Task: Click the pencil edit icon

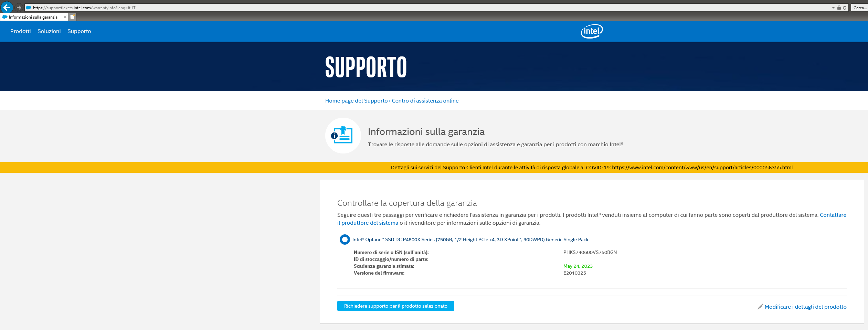Action: (x=760, y=307)
